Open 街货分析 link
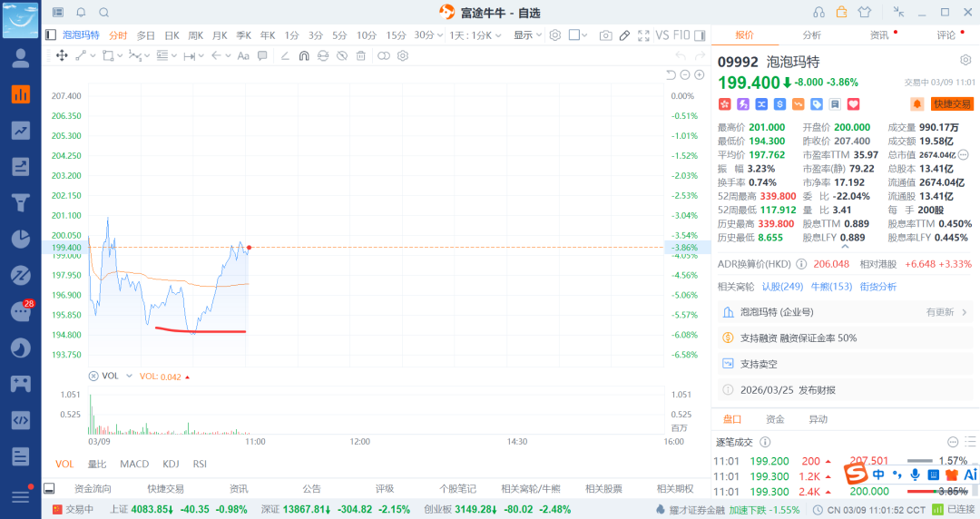 tap(878, 287)
